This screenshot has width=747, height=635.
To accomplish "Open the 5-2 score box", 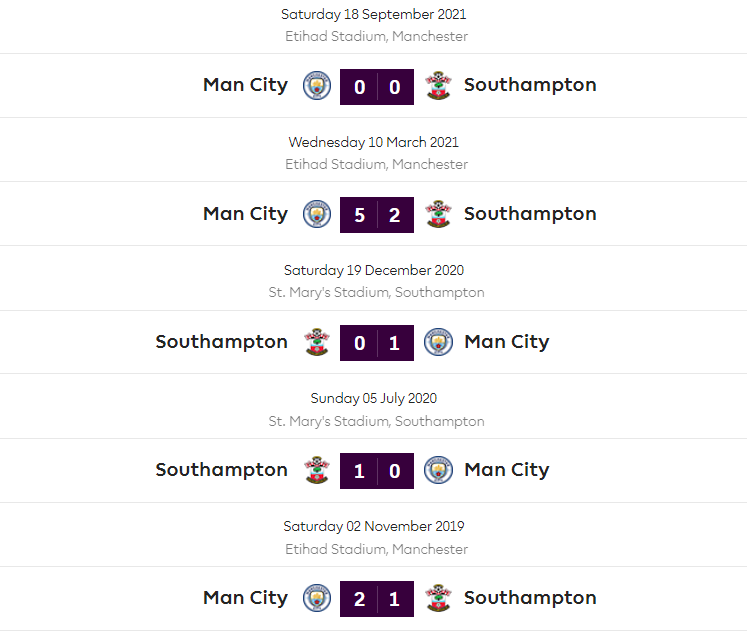I will [x=377, y=215].
